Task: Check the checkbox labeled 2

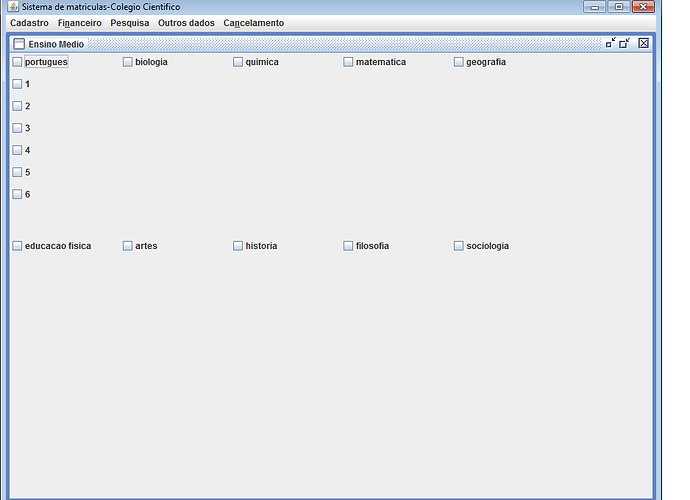Action: [17, 106]
